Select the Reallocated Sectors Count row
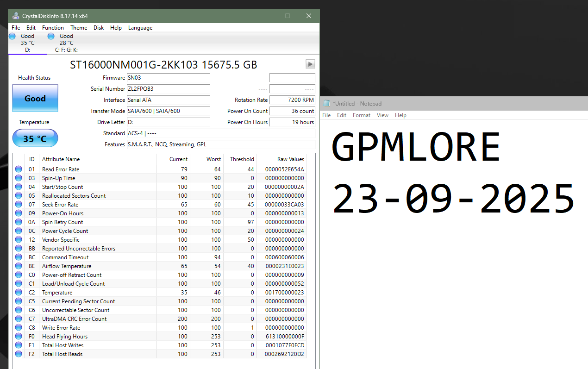This screenshot has height=369, width=588. coord(160,196)
